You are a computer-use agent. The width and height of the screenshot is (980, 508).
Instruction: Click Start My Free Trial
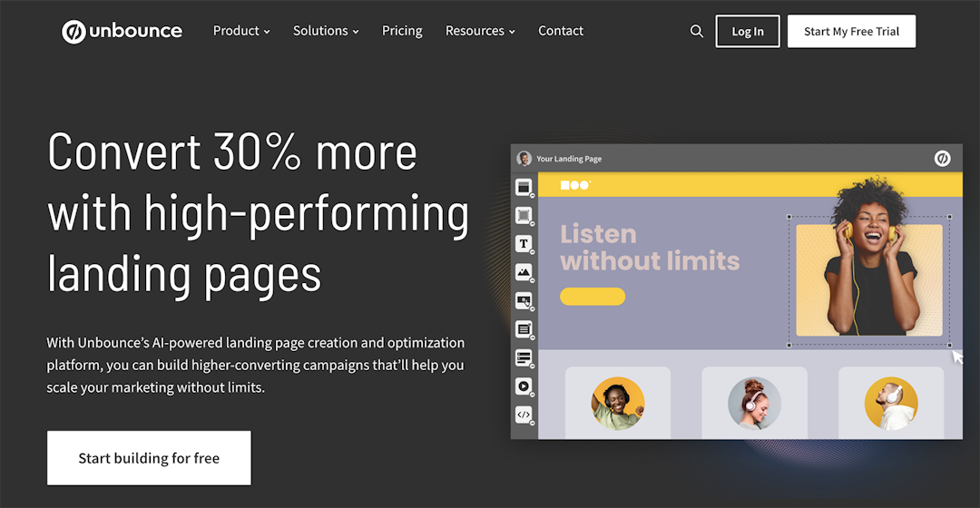(851, 31)
